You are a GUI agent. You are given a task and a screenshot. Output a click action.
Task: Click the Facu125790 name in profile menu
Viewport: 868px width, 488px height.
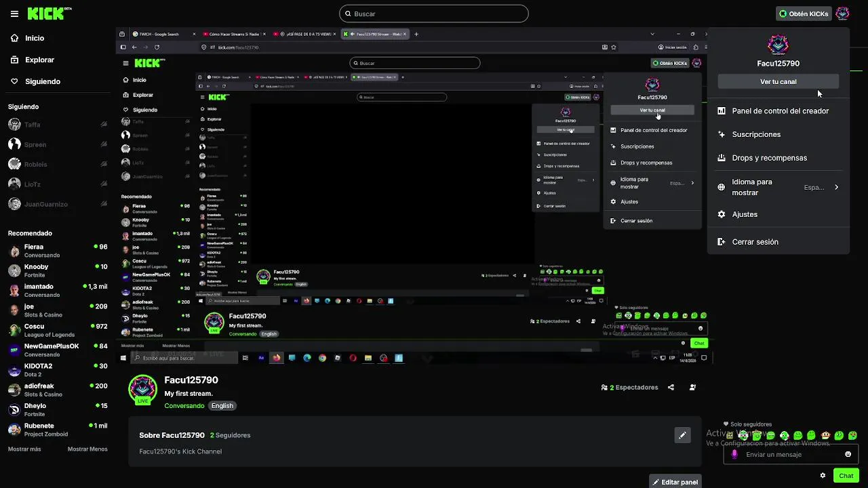coord(778,63)
